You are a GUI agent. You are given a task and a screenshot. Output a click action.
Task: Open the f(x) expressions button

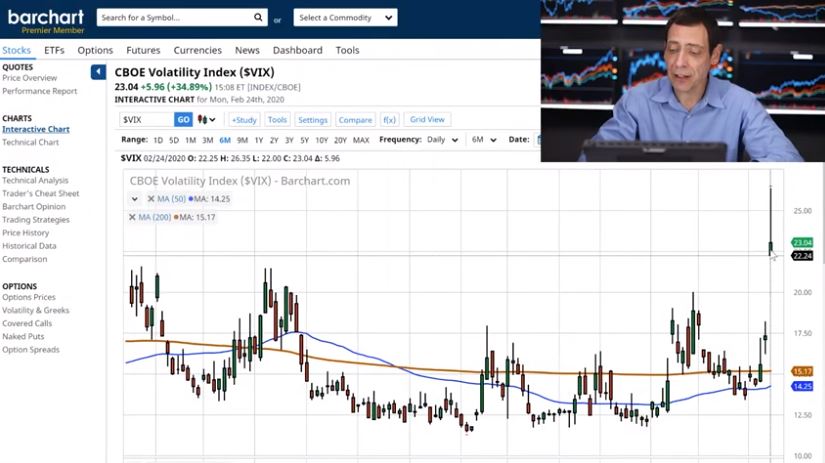(389, 119)
